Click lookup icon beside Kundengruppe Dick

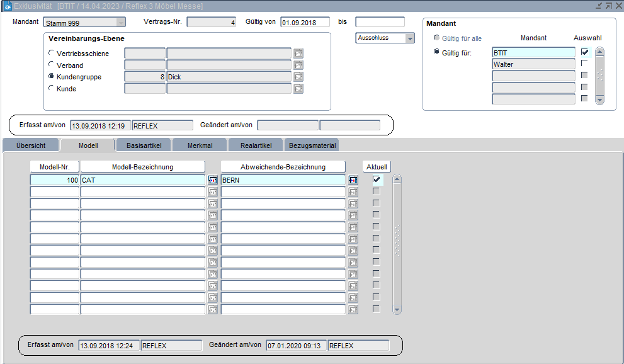298,77
